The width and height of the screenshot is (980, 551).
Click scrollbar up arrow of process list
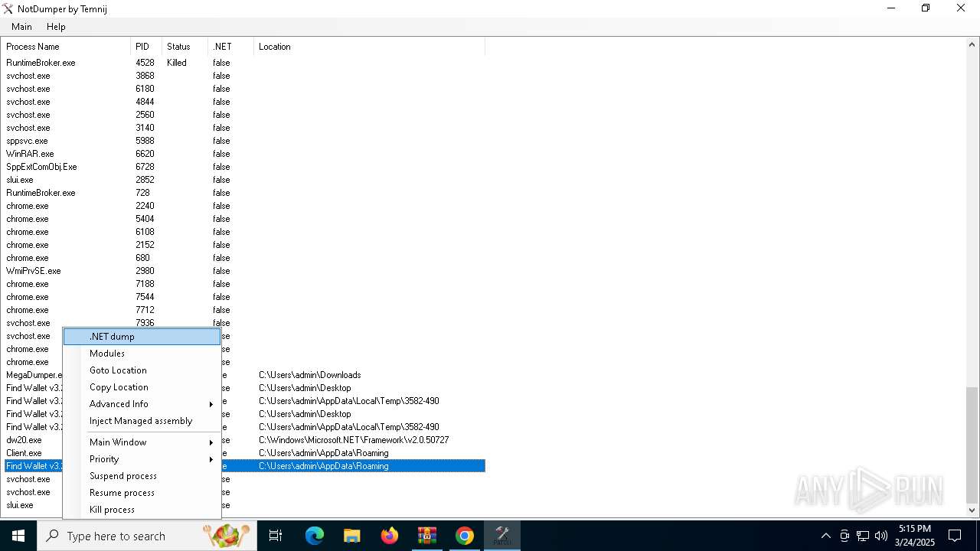click(972, 44)
